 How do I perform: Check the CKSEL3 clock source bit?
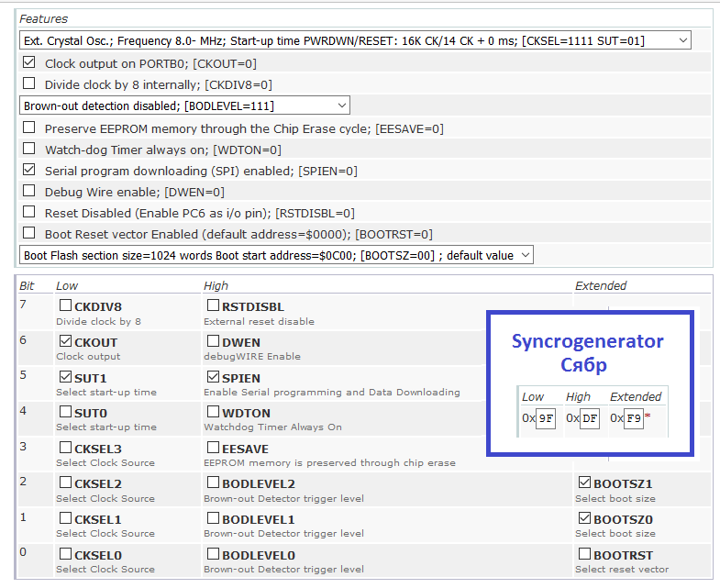[66, 448]
